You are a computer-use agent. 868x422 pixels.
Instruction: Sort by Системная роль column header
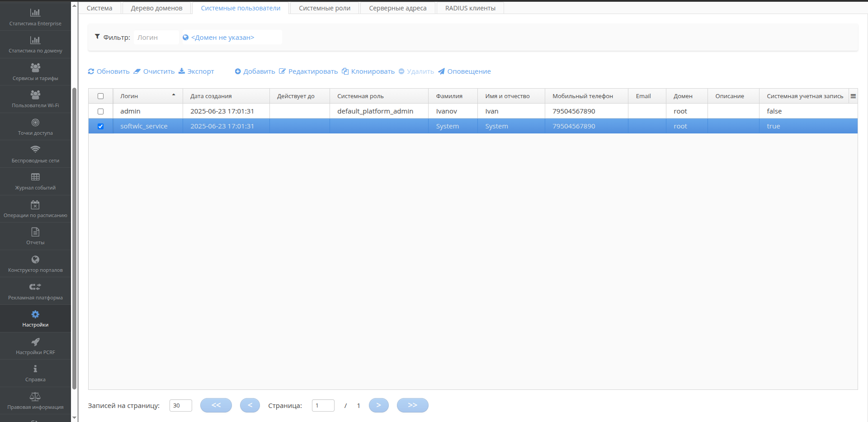coord(379,96)
